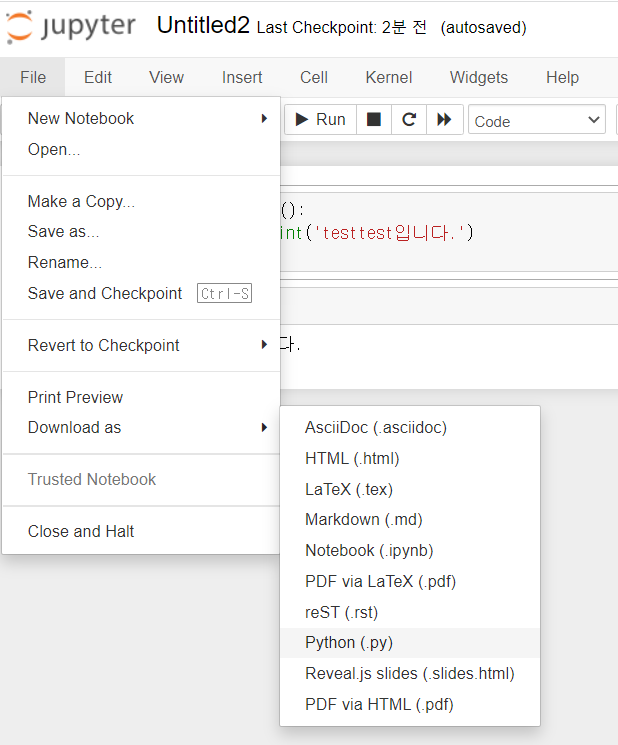Select Save and Checkpoint
This screenshot has width=618, height=745.
(141, 293)
